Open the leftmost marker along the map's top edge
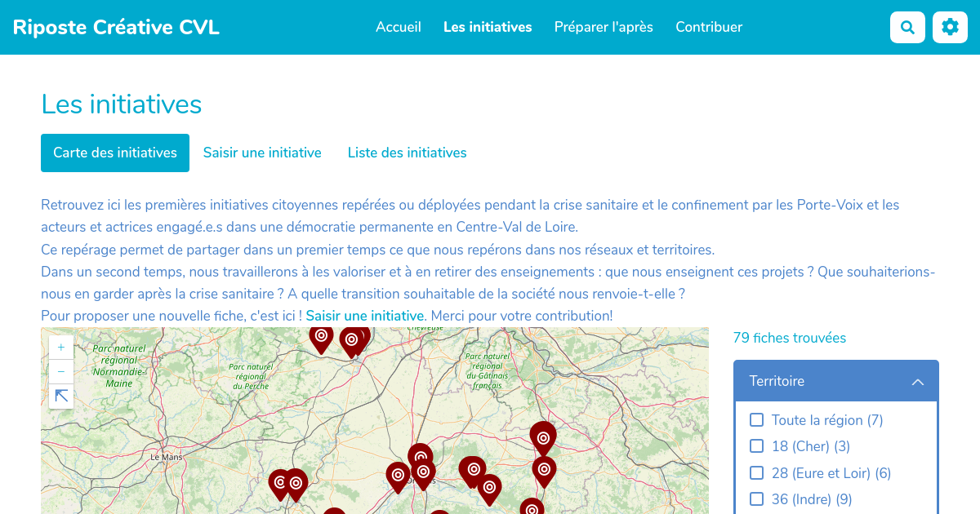Image resolution: width=980 pixels, height=514 pixels. click(321, 339)
